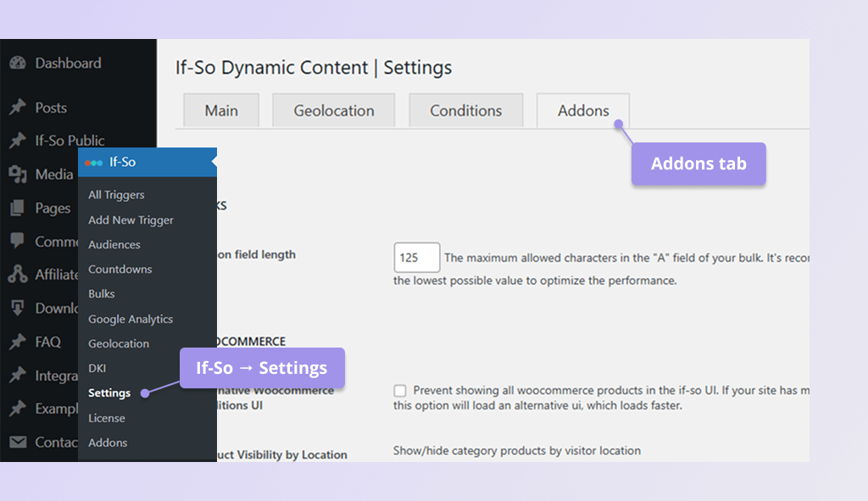Click License in the If-So submenu
Screen dimensions: 868x501
pos(107,418)
